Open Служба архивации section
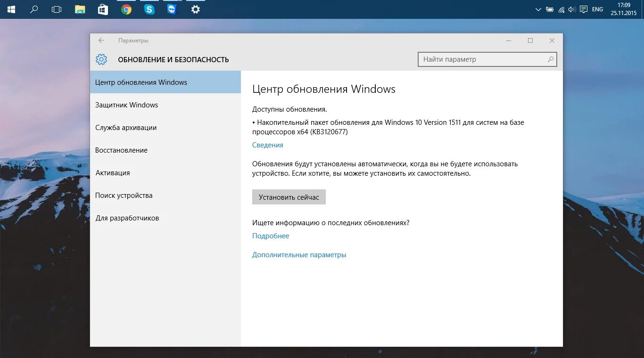 pos(165,127)
